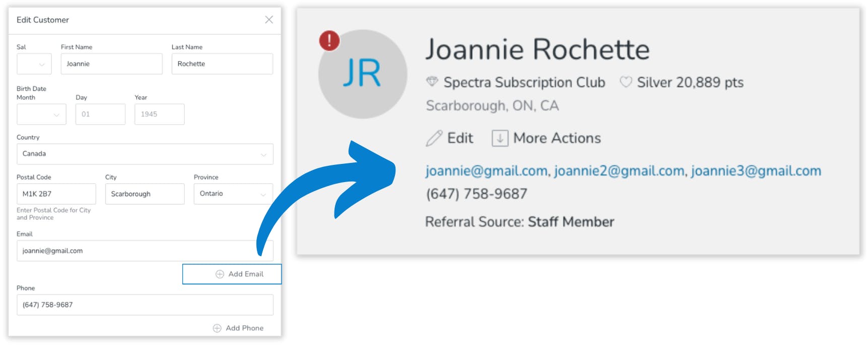This screenshot has height=345, width=868.
Task: Click the JR profile avatar
Action: (x=363, y=74)
